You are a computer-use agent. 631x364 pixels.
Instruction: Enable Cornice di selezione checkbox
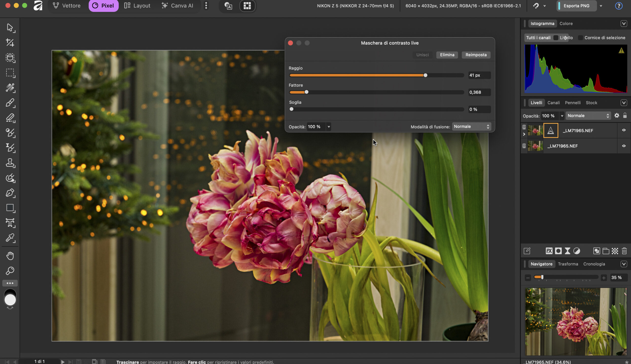point(580,38)
